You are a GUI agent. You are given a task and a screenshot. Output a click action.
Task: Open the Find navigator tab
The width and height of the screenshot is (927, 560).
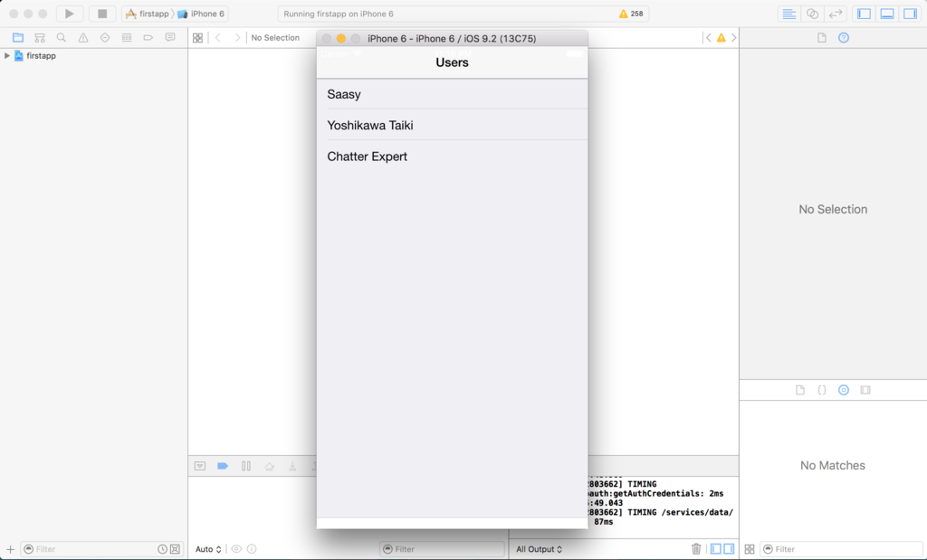pos(61,38)
